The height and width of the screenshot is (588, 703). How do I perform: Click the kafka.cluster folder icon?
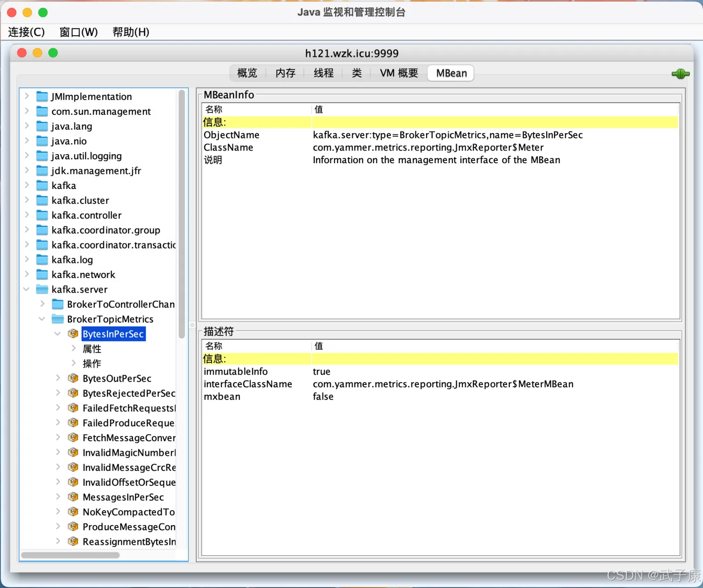(42, 201)
